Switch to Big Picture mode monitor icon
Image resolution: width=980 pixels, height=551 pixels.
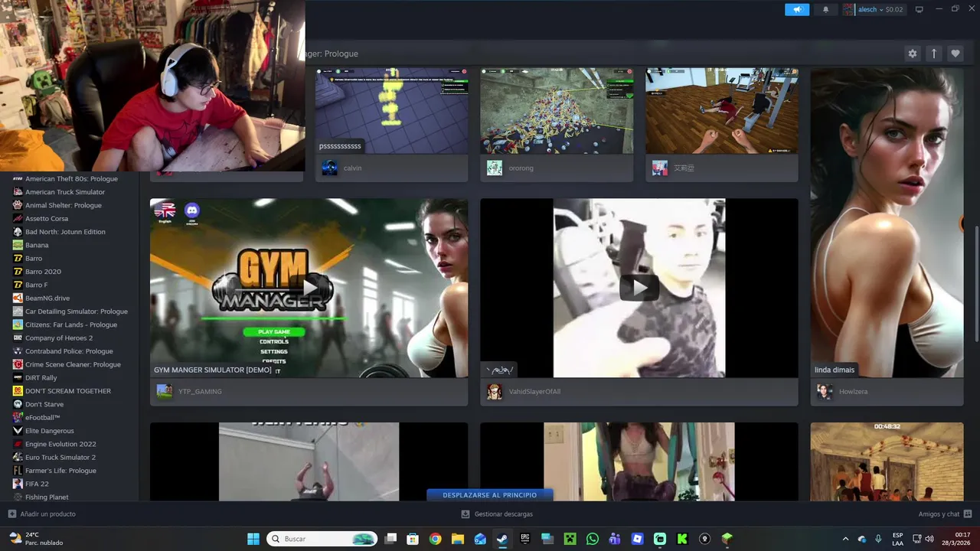pyautogui.click(x=920, y=9)
